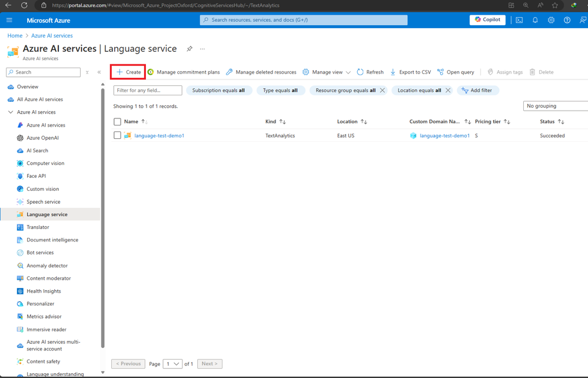This screenshot has height=378, width=588.
Task: Open Custom vision in the sidebar
Action: pyautogui.click(x=42, y=189)
